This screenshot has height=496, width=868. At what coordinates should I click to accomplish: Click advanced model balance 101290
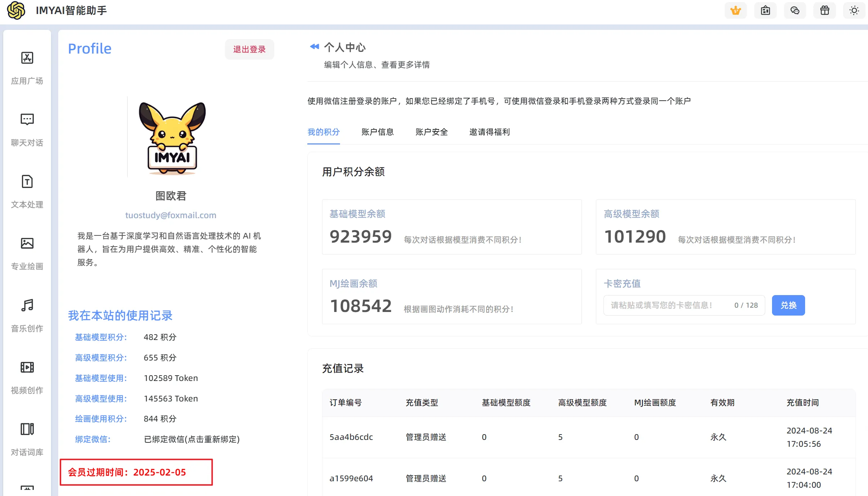[635, 236]
